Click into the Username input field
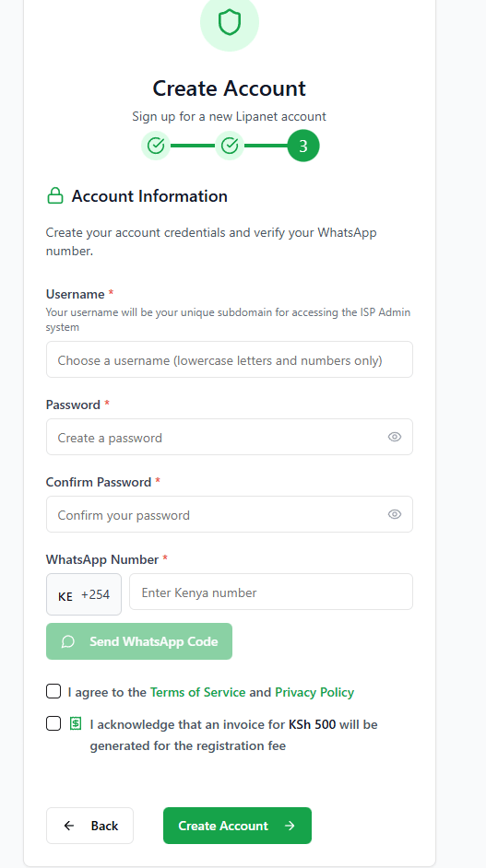 pos(230,359)
